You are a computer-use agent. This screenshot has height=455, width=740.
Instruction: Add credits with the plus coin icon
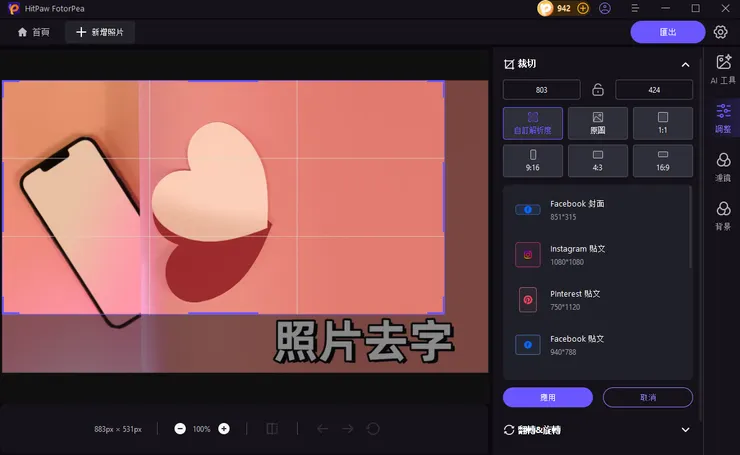[583, 8]
